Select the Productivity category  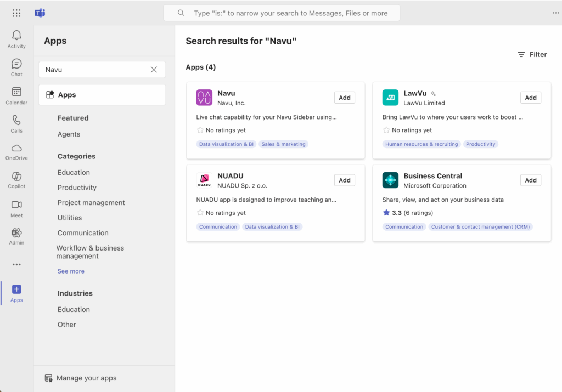click(x=77, y=188)
